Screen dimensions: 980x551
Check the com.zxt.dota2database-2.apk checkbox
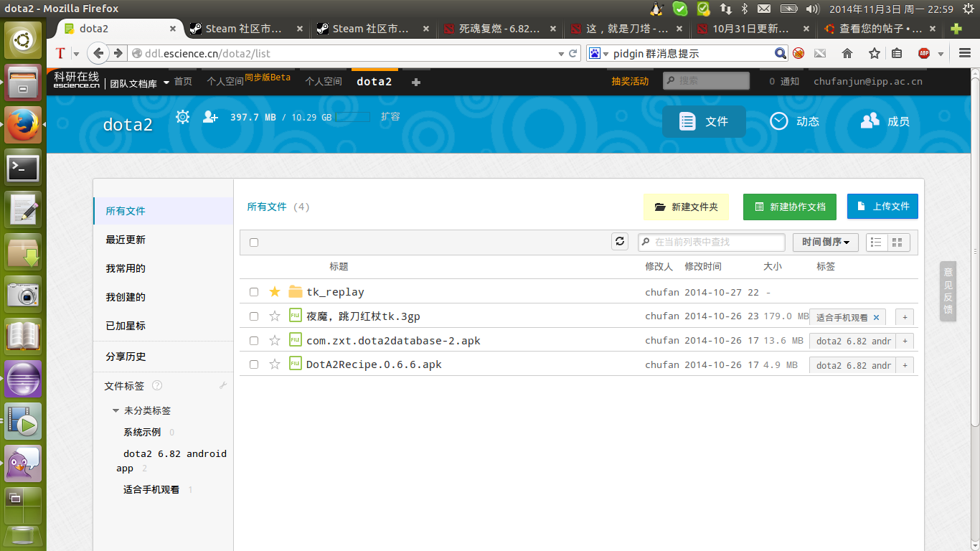254,341
